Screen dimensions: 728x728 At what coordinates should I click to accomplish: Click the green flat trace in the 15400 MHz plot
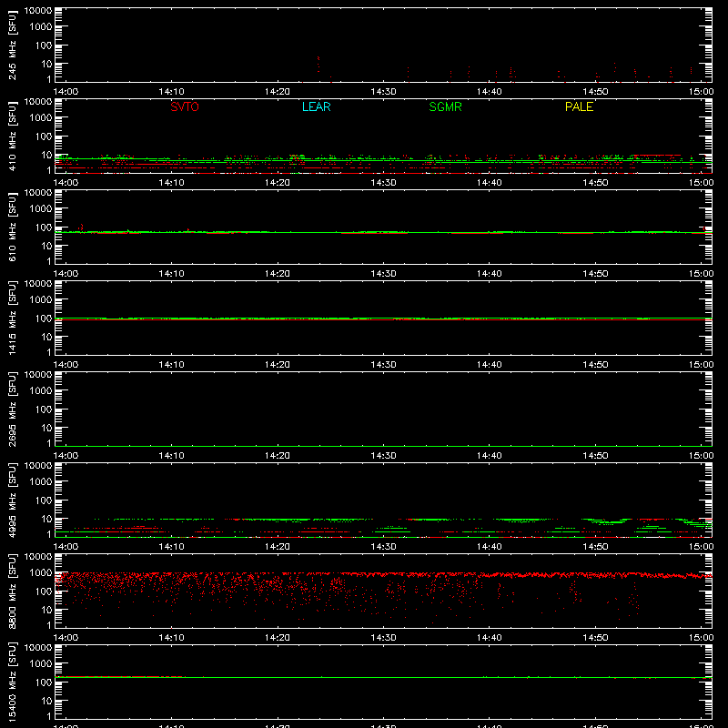click(383, 677)
